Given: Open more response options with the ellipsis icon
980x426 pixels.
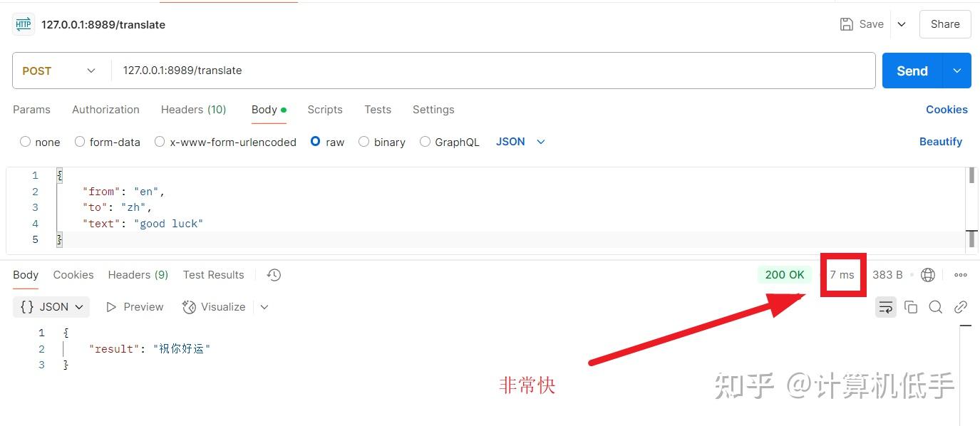Looking at the screenshot, I should tap(960, 274).
